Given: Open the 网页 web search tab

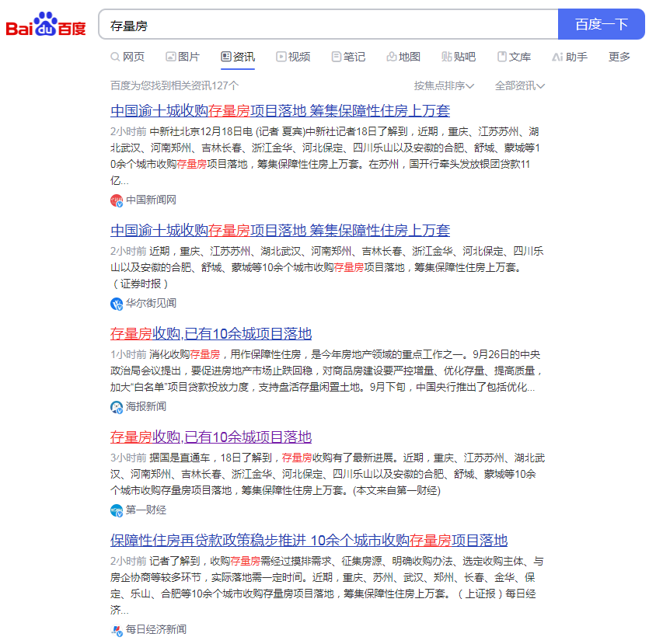Looking at the screenshot, I should pos(127,57).
